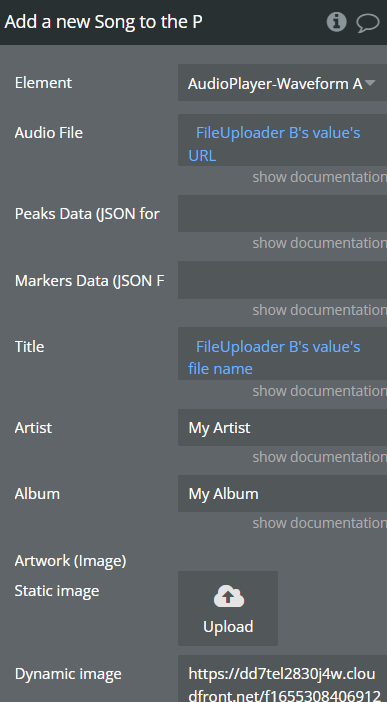Click the info icon in the header
Screen dimensions: 387x702
[336, 21]
